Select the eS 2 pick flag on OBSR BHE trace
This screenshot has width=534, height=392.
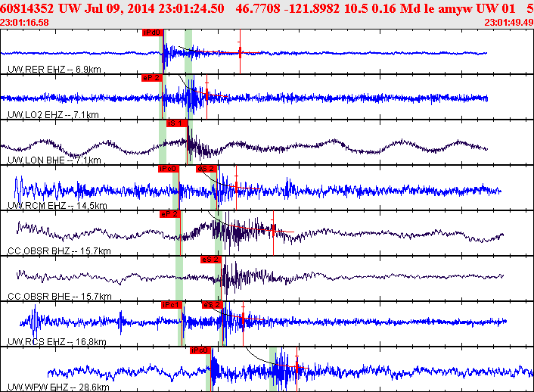(211, 260)
